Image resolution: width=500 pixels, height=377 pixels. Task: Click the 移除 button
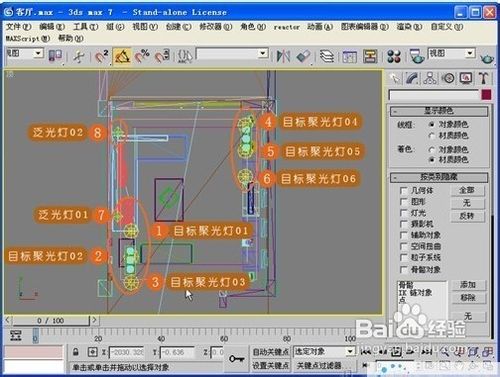[468, 297]
